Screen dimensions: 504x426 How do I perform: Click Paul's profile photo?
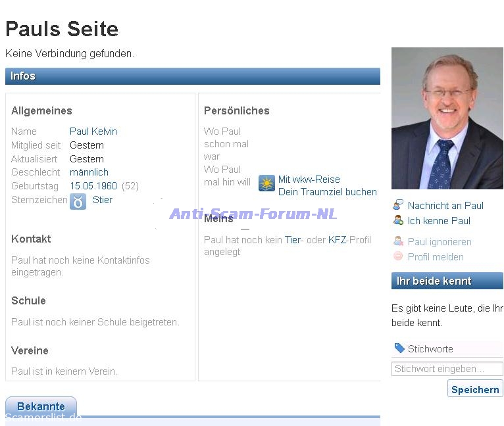click(x=447, y=118)
